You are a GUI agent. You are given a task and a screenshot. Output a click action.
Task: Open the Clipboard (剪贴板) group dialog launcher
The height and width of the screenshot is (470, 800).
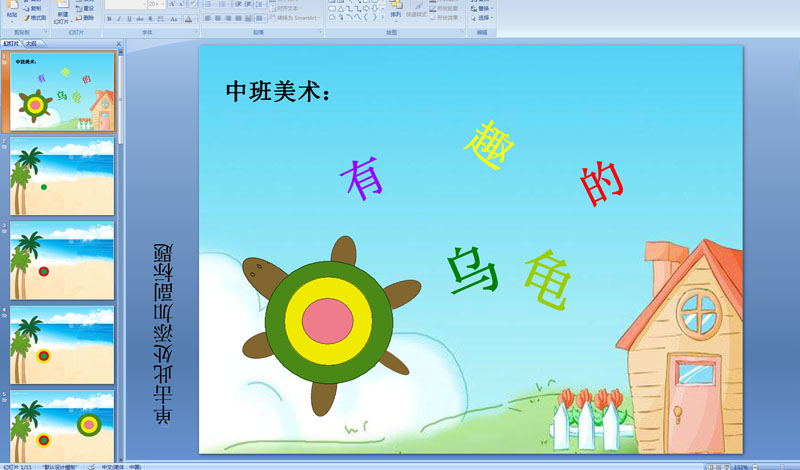(46, 32)
